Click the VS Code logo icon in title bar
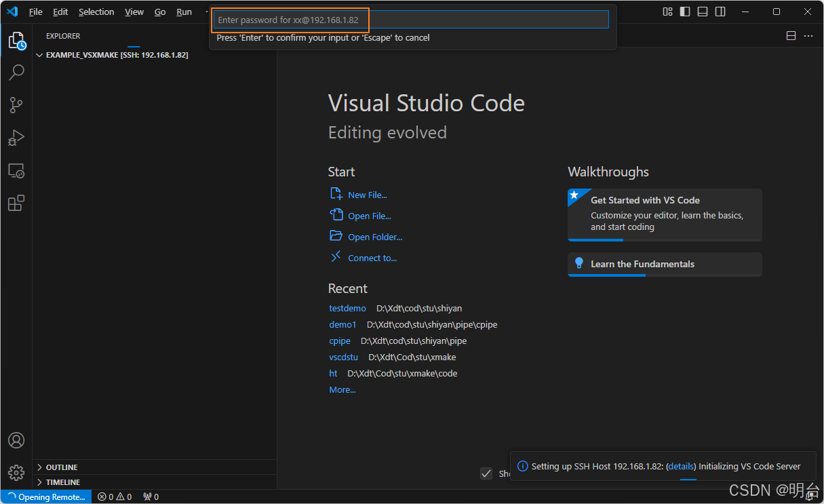This screenshot has height=504, width=824. (x=12, y=12)
